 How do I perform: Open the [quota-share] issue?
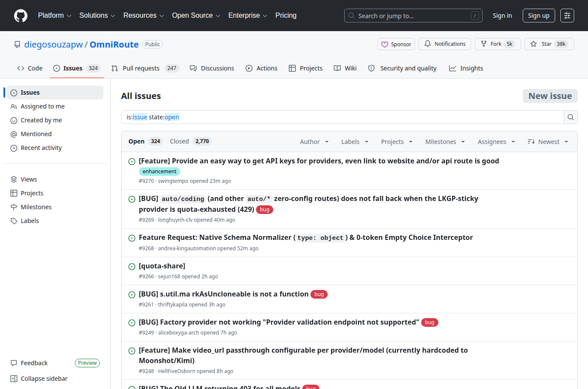pyautogui.click(x=162, y=266)
